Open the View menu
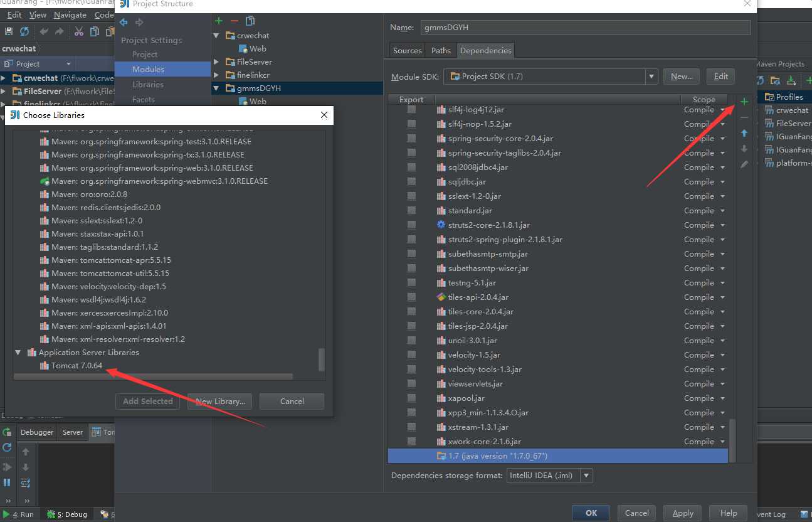The image size is (812, 522). click(x=38, y=14)
